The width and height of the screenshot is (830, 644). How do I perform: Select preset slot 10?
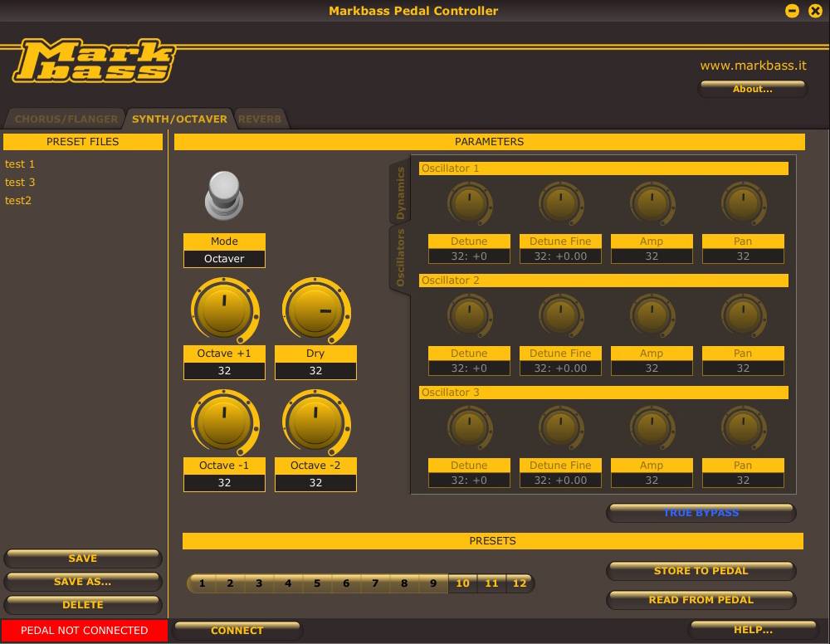(x=462, y=583)
